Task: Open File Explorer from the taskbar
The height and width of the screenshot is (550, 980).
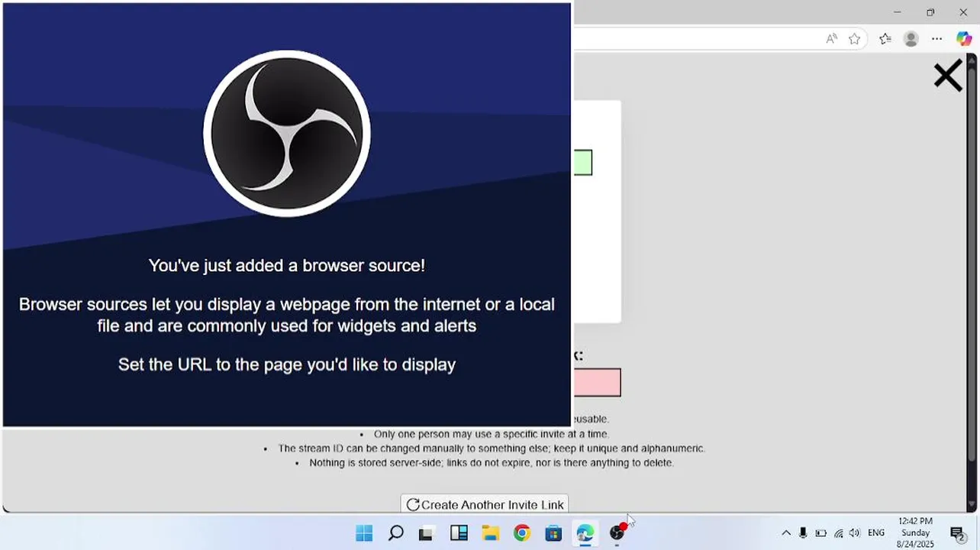Action: (490, 533)
